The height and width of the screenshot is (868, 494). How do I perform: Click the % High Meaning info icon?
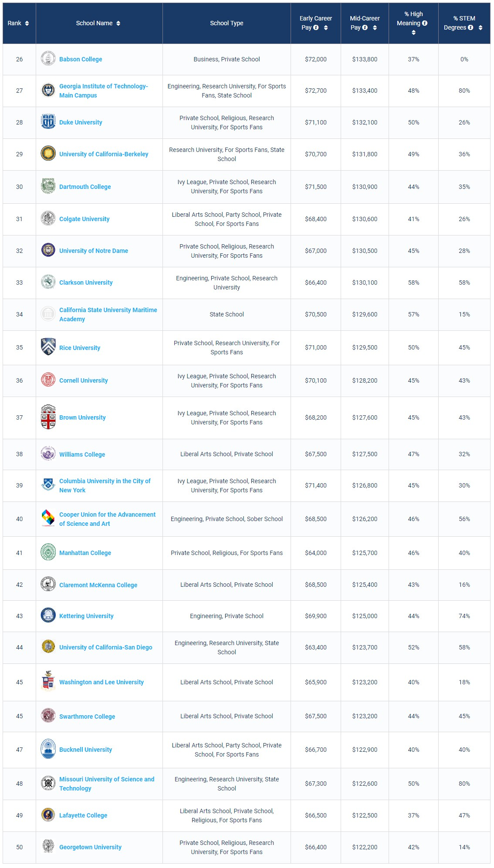click(x=425, y=23)
